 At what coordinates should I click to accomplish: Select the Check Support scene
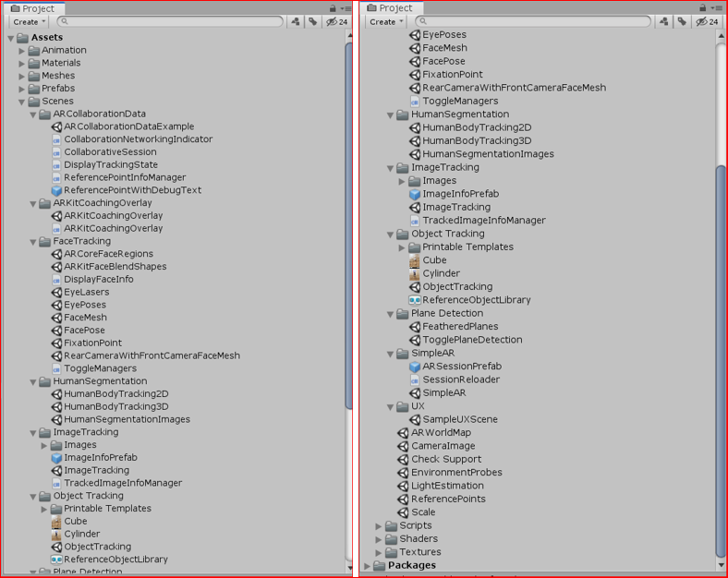coord(445,459)
